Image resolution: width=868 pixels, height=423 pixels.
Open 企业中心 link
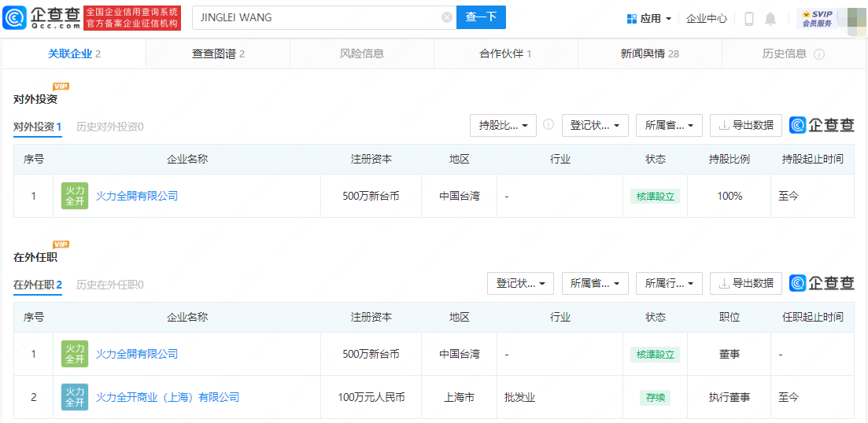tap(707, 18)
